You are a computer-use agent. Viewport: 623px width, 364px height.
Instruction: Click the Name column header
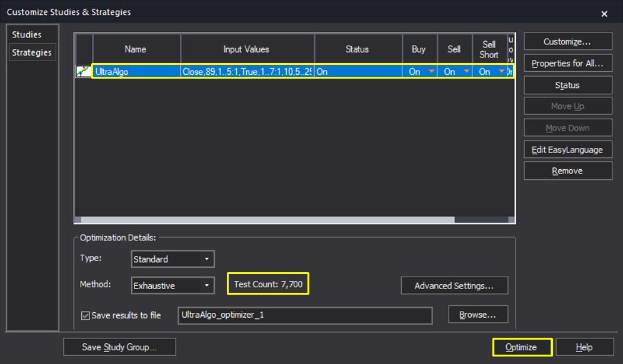click(x=136, y=49)
